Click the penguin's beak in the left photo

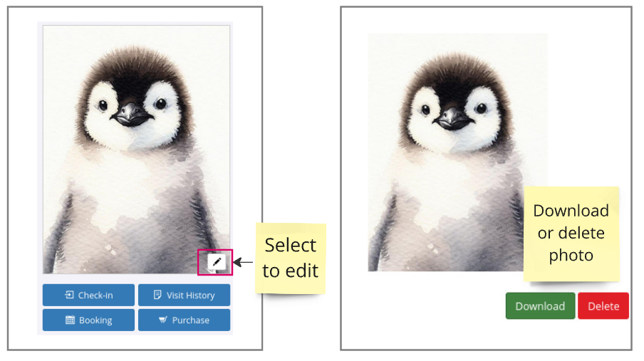[x=131, y=114]
